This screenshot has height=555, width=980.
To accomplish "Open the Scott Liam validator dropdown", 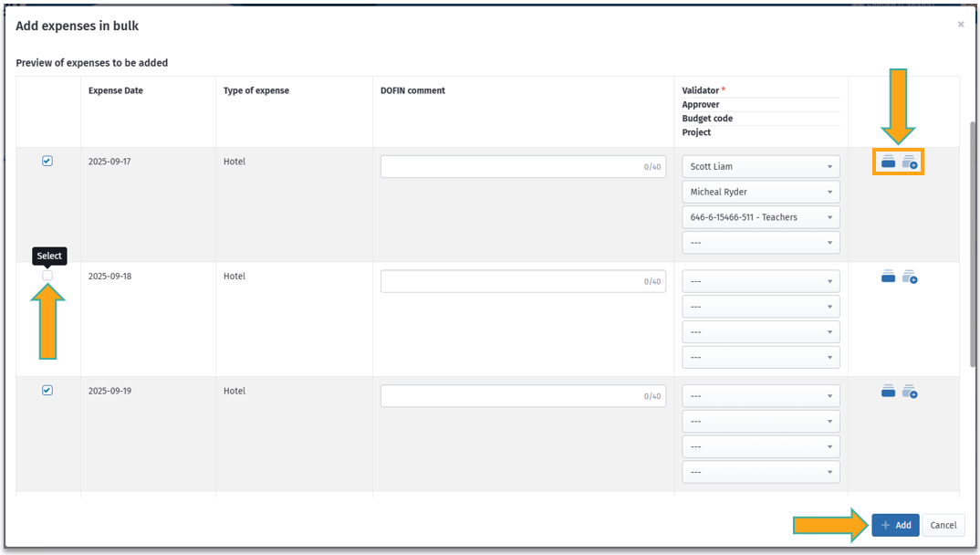I will point(761,166).
